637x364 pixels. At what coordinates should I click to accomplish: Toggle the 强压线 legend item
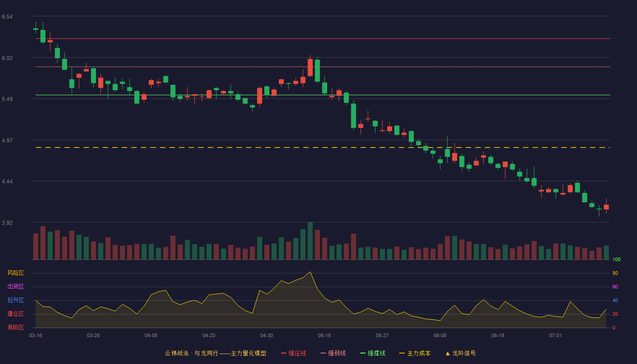[x=293, y=353]
